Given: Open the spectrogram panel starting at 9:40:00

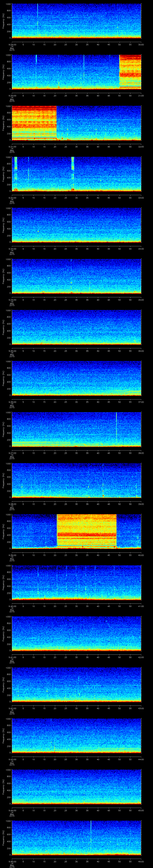Looking at the screenshot, I should (77, 582).
